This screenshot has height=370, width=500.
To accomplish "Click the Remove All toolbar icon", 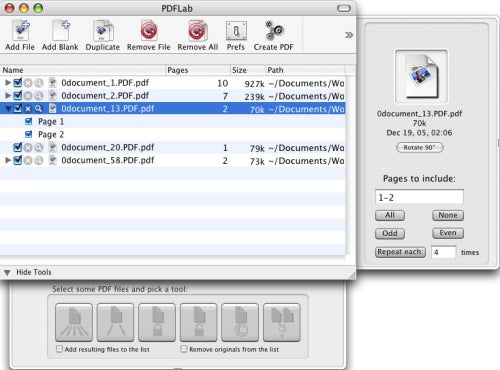I will coord(197,31).
